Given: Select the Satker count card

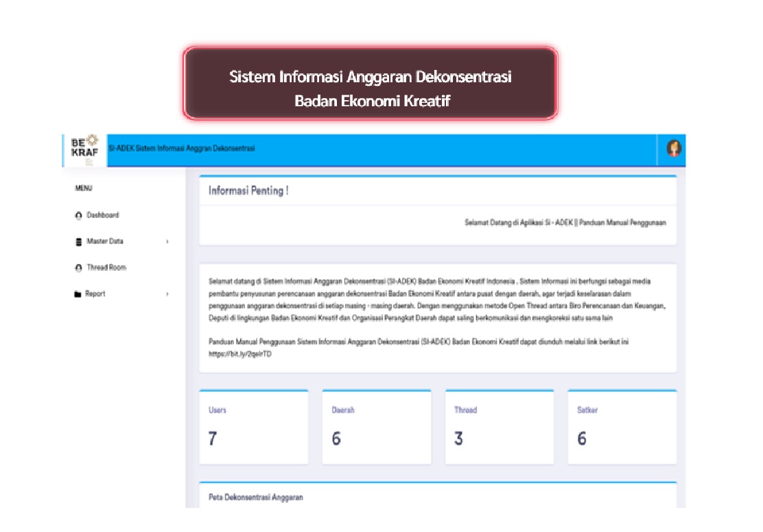Looking at the screenshot, I should [x=622, y=426].
